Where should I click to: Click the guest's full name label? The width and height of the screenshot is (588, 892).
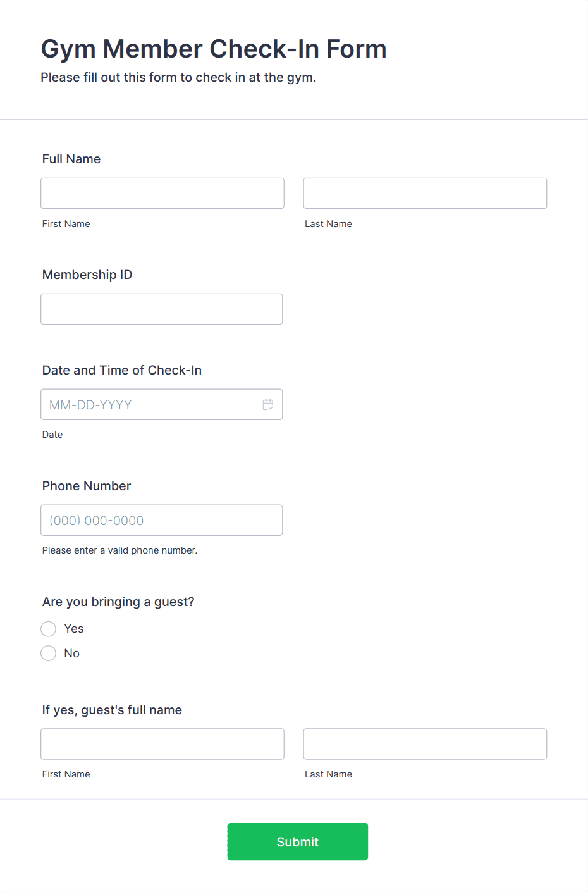(x=112, y=710)
